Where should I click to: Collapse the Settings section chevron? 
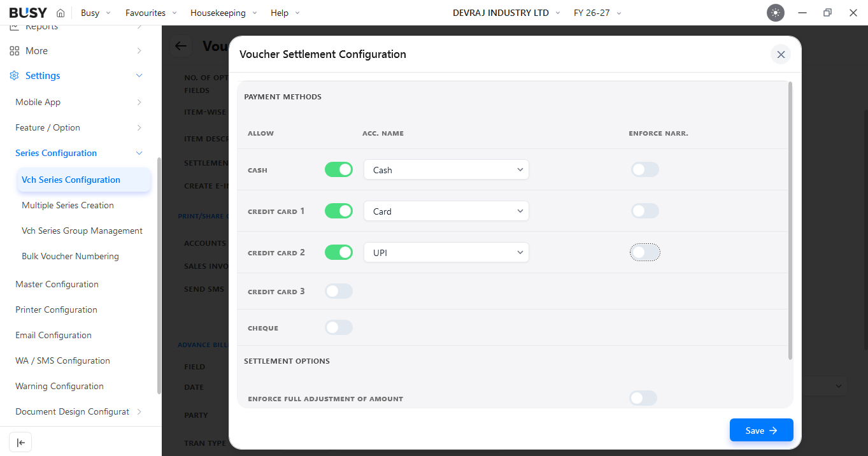[x=139, y=76]
